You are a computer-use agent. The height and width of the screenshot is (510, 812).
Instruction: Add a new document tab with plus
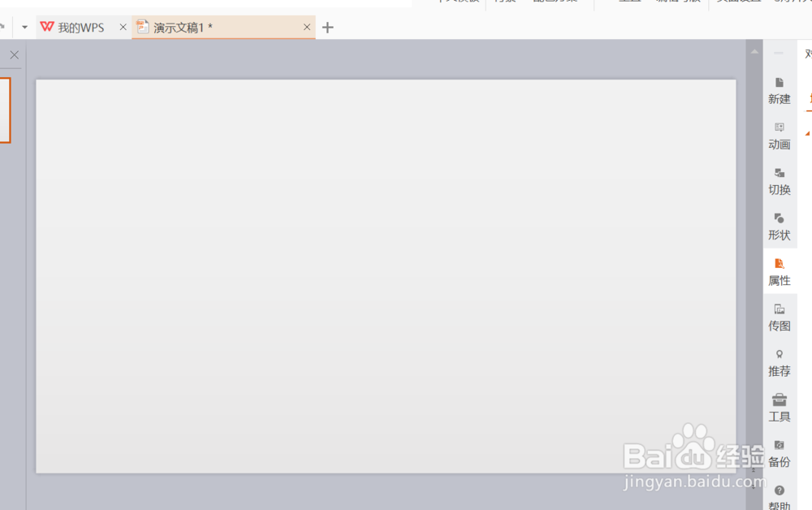pyautogui.click(x=328, y=28)
